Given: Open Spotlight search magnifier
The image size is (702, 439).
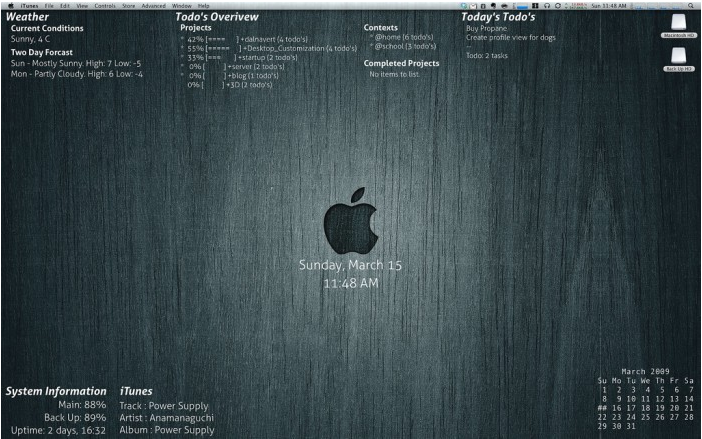Looking at the screenshot, I should tap(691, 6).
